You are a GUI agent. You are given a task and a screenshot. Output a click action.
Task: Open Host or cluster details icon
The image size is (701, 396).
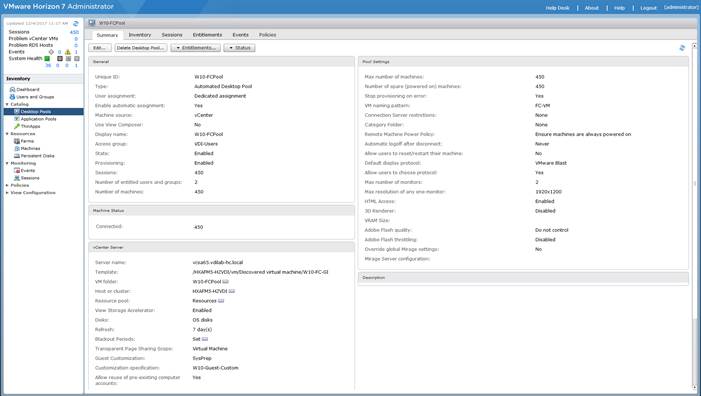(232, 291)
